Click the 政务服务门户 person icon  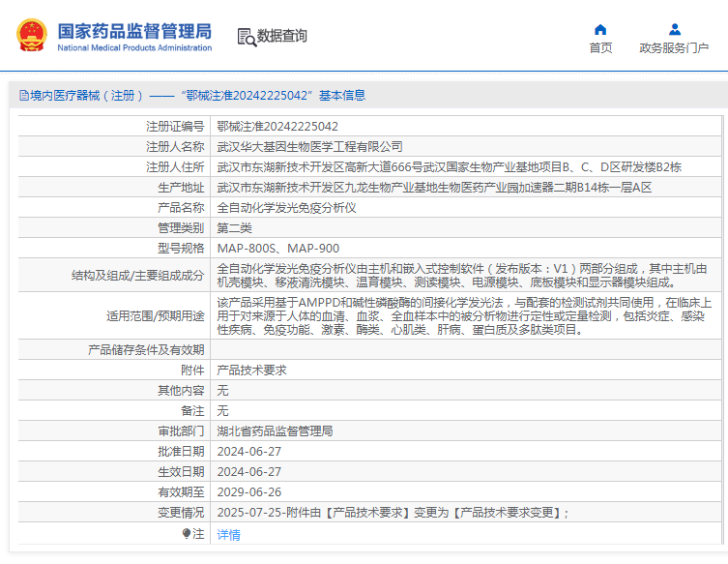[675, 30]
